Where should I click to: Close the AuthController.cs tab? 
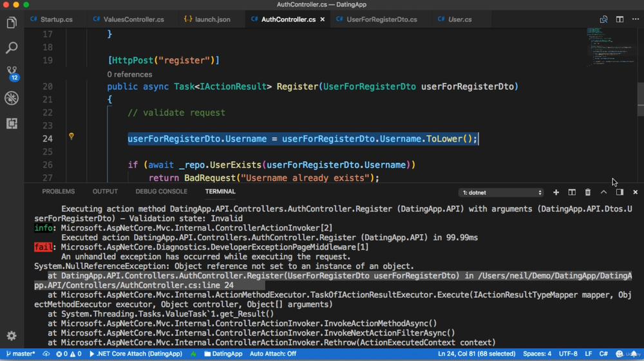pos(323,19)
